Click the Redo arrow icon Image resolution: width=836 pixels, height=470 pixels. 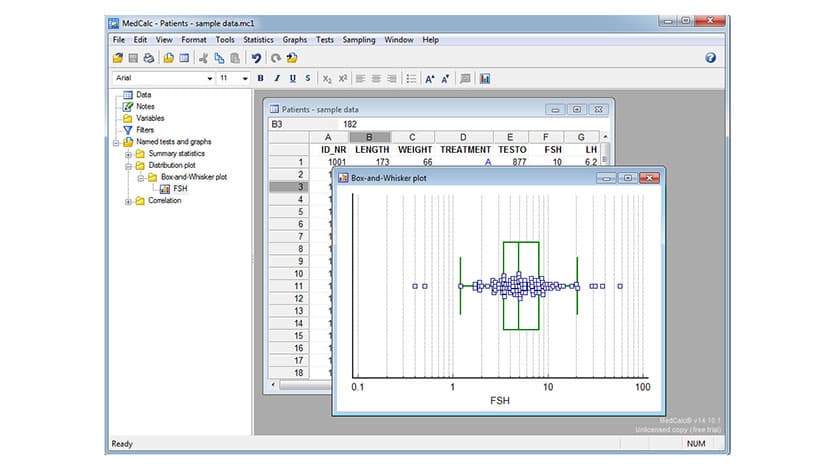(276, 58)
